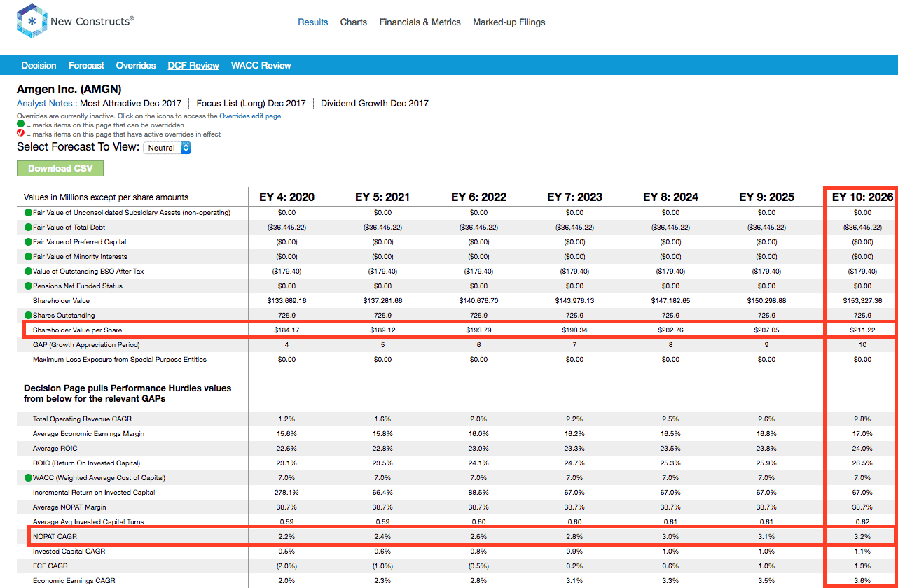
Task: Click the EY 7: 2023 column header
Action: coord(574,197)
